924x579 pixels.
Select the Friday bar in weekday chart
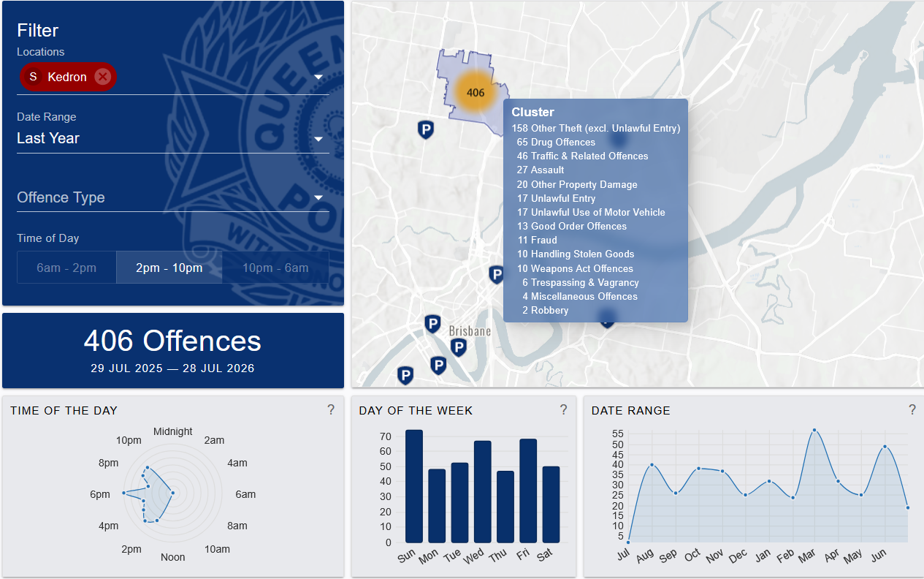coord(528,491)
